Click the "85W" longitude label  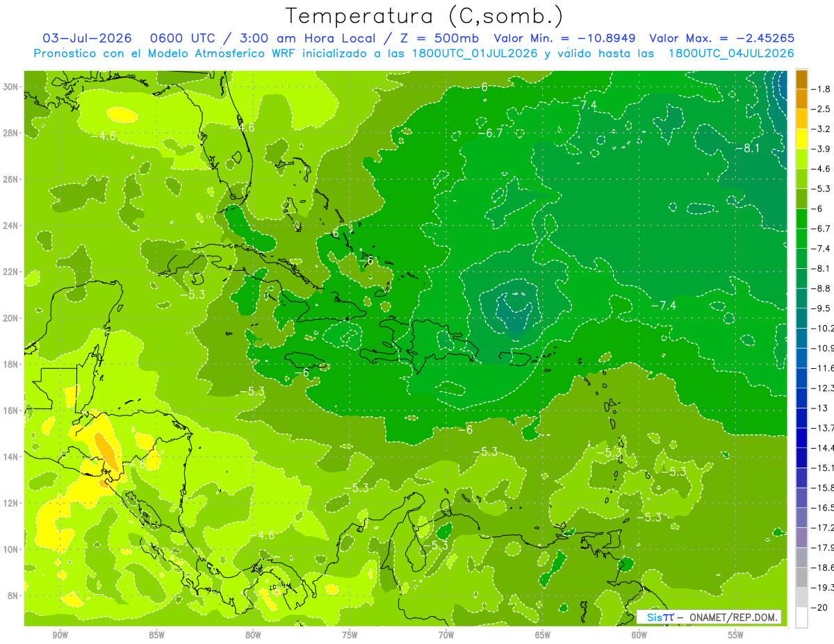(x=156, y=635)
